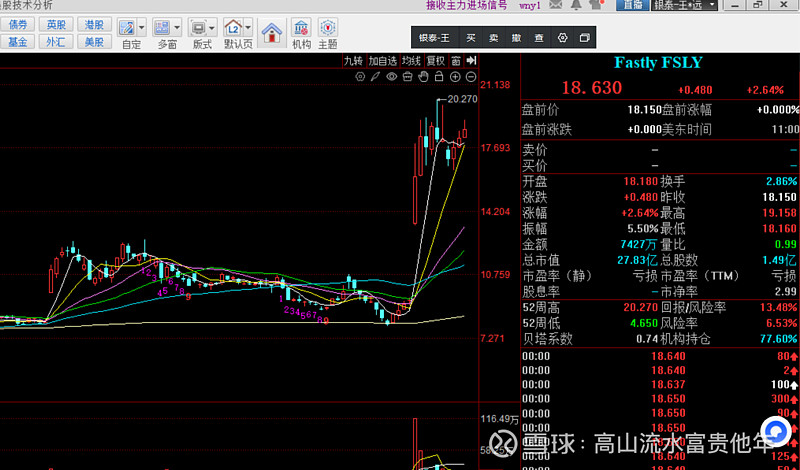The image size is (800, 470).
Task: Click the 加自选 add to watchlist tab
Action: tap(383, 61)
